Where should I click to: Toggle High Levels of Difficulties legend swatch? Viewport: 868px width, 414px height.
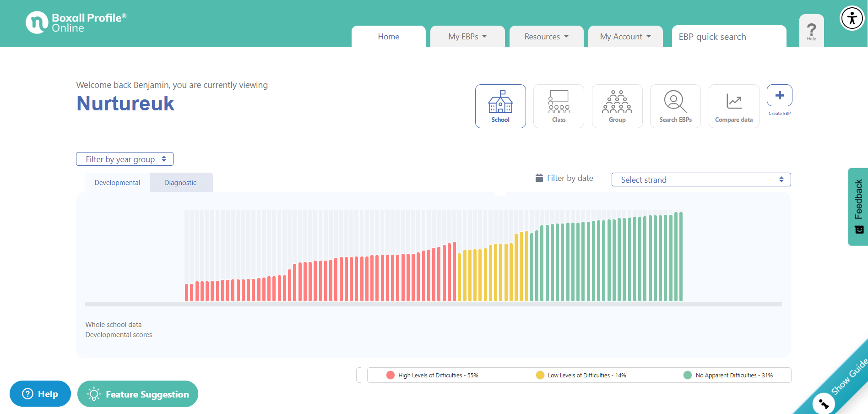pos(391,375)
